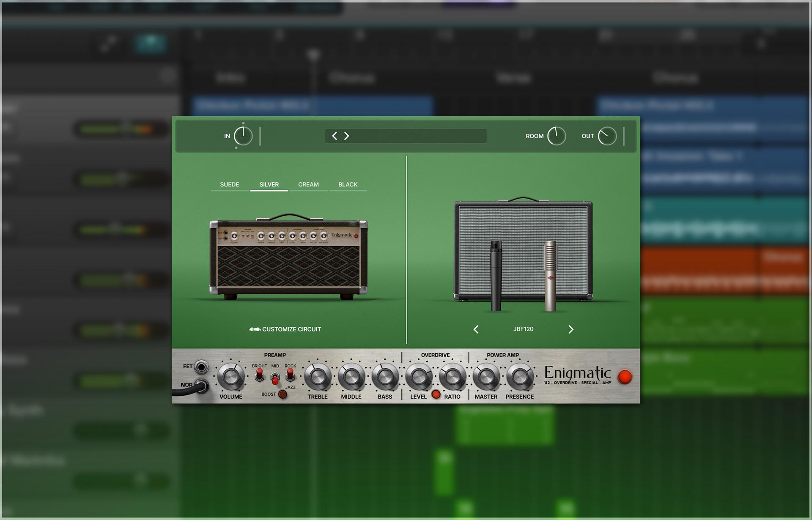Click the overdrive LEVEL knob
Screen dimensions: 812x520
(419, 377)
